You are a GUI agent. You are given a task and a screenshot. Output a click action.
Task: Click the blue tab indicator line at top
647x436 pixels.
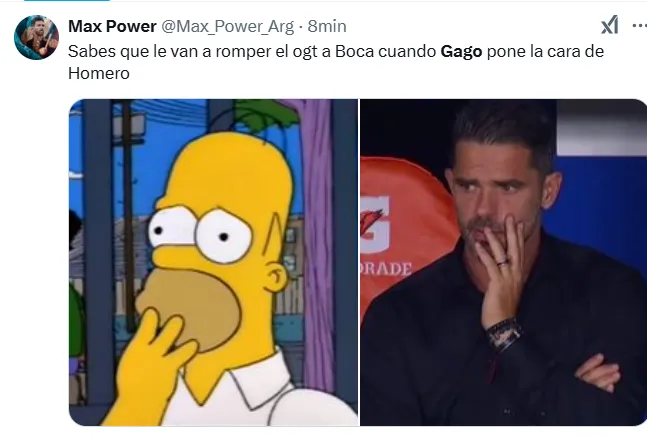[x=67, y=0]
